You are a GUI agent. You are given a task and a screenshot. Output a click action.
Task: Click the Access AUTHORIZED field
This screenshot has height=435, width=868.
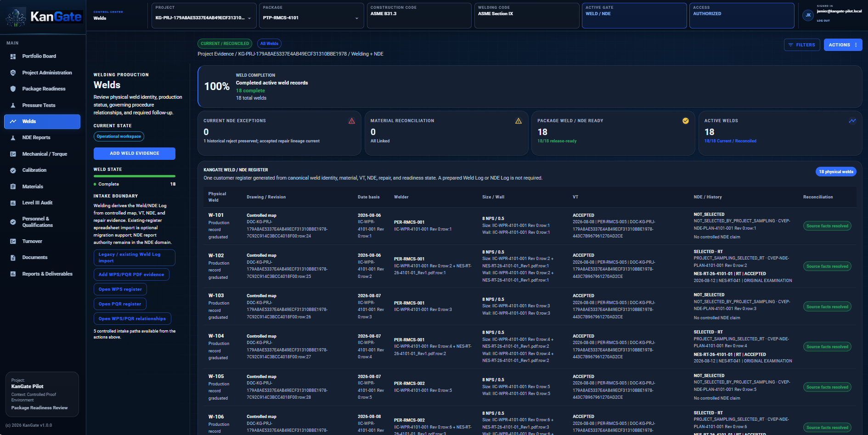coord(742,16)
